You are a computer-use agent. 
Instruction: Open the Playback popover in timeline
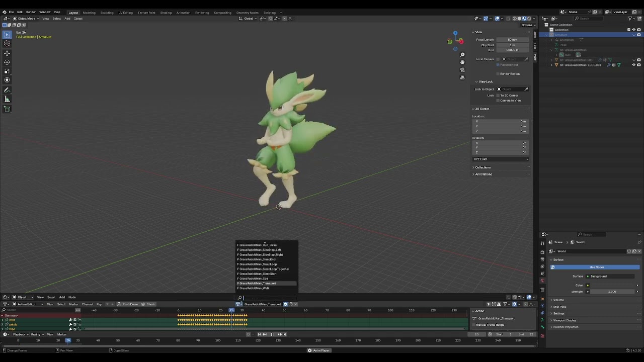(x=20, y=334)
